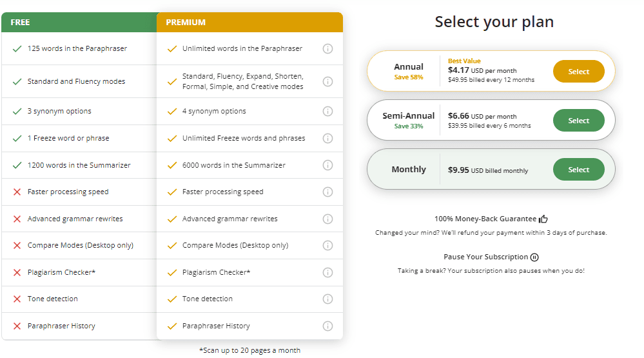Viewport: 644px width, 358px height.
Task: Show info for Premium Advanced grammar rewrites
Action: (327, 219)
